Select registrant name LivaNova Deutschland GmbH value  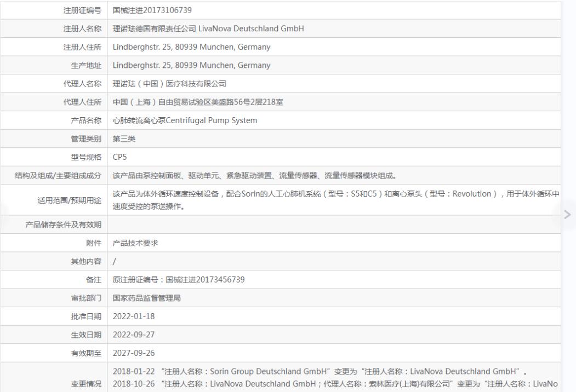pos(208,28)
